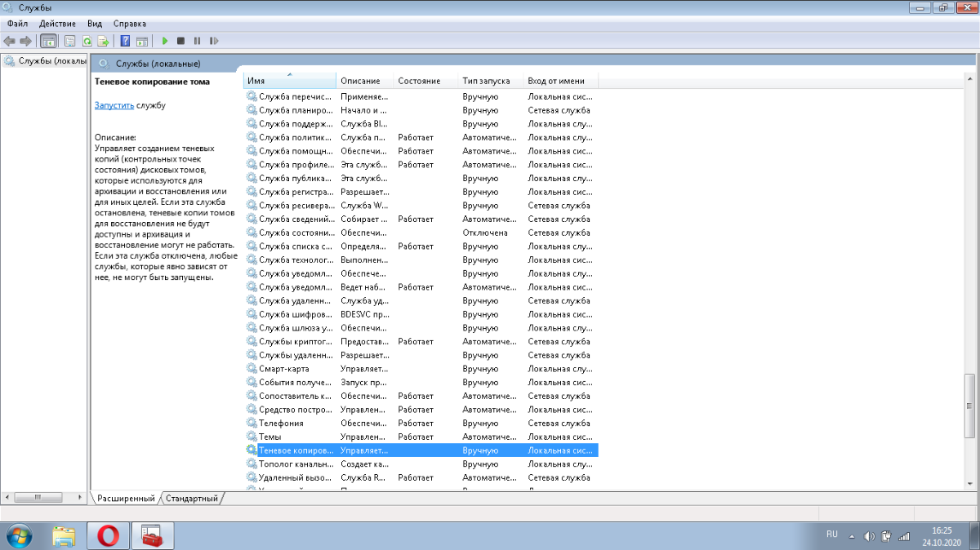This screenshot has width=980, height=550.
Task: Open the Properties toolbar icon
Action: [69, 41]
